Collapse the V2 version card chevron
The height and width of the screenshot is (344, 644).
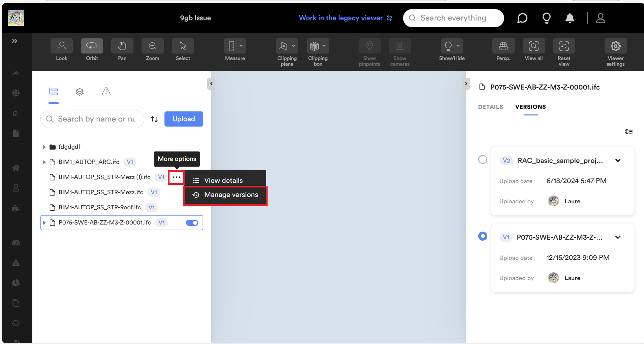click(618, 161)
